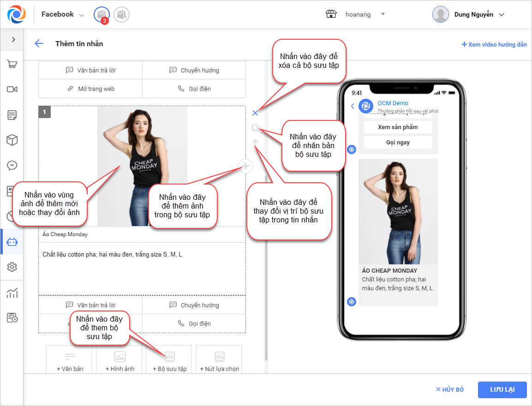
Task: Click LƯU LẠI to save
Action: pos(502,390)
